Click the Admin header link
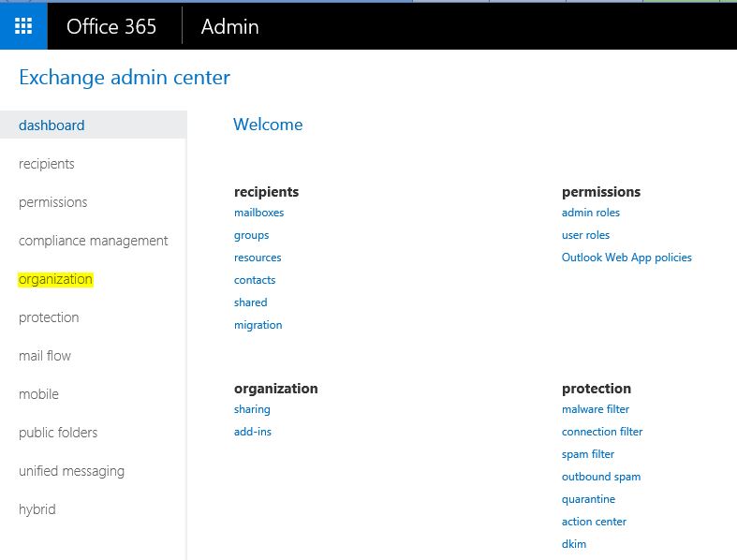 [229, 27]
